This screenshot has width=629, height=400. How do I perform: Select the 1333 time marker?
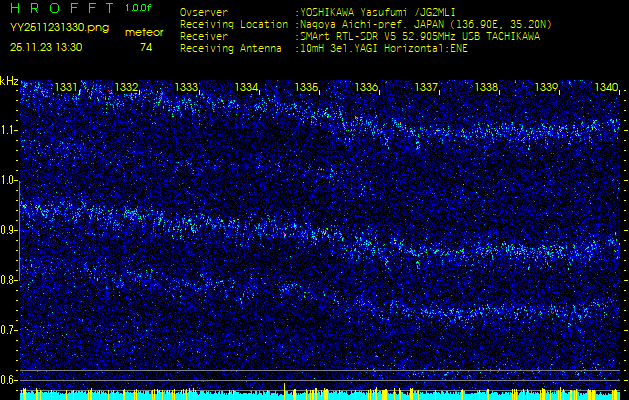pos(186,88)
